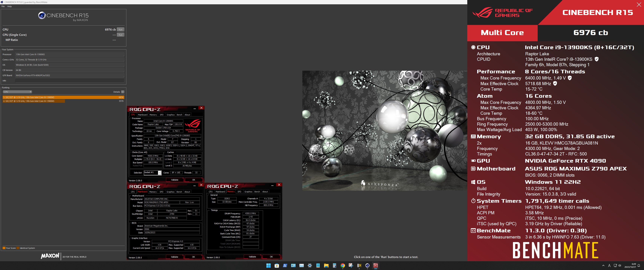Open network status tray icon
This screenshot has height=270, width=644.
[615, 265]
